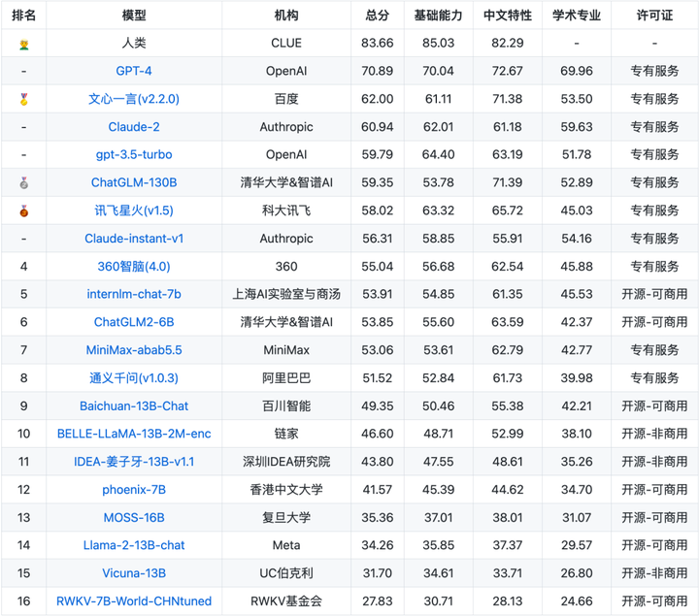Image resolution: width=699 pixels, height=616 pixels.
Task: Select the 百川智能 institution cell
Action: [286, 405]
